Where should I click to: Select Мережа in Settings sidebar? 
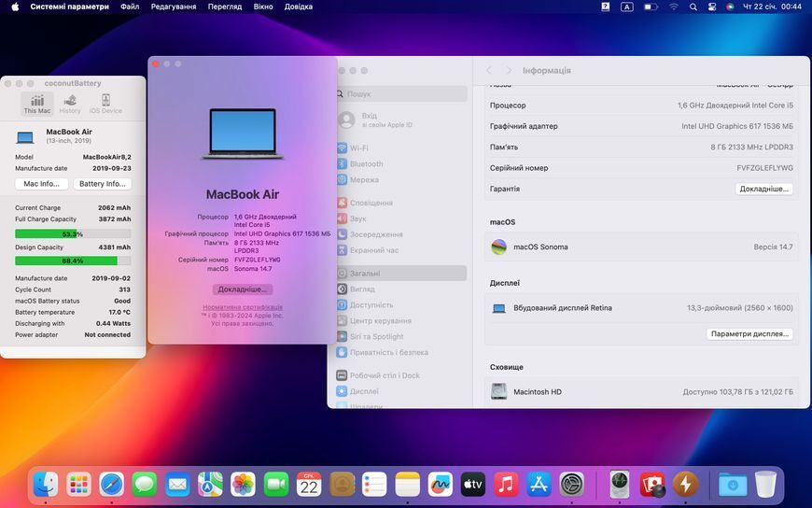pos(402,180)
